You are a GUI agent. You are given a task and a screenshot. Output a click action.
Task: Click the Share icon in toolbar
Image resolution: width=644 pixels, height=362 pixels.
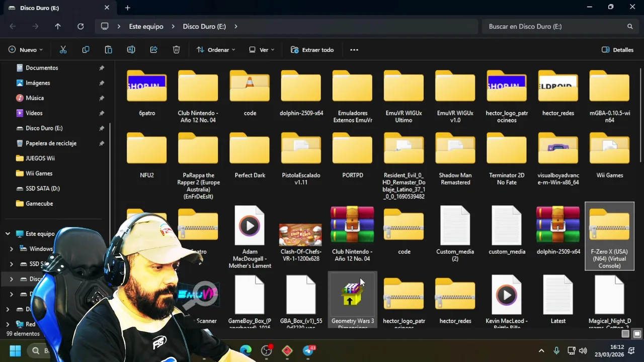153,50
